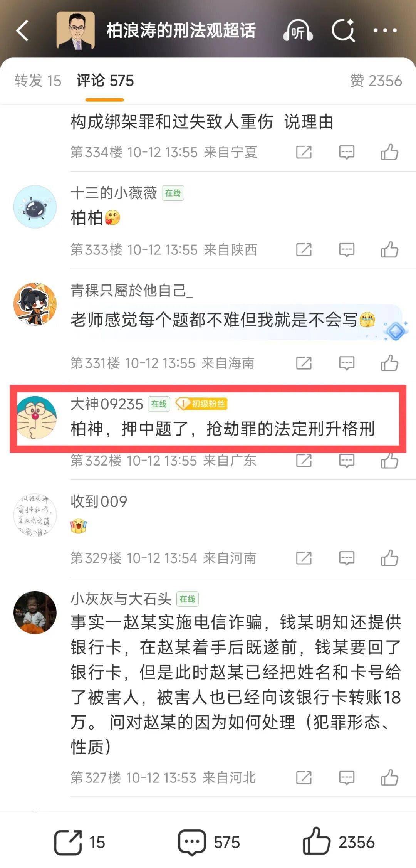Viewport: 416px width, 868px height.
Task: Open the sparkle search icon in the header
Action: (343, 30)
